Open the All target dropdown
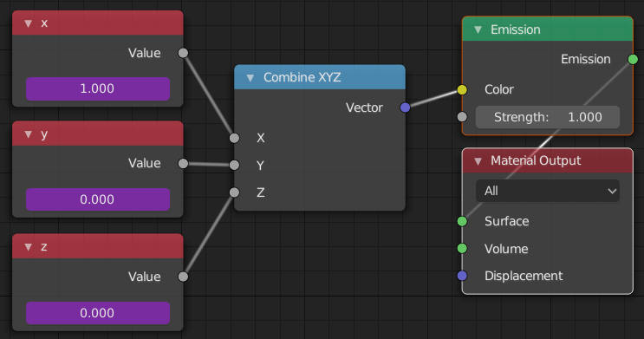 point(548,191)
